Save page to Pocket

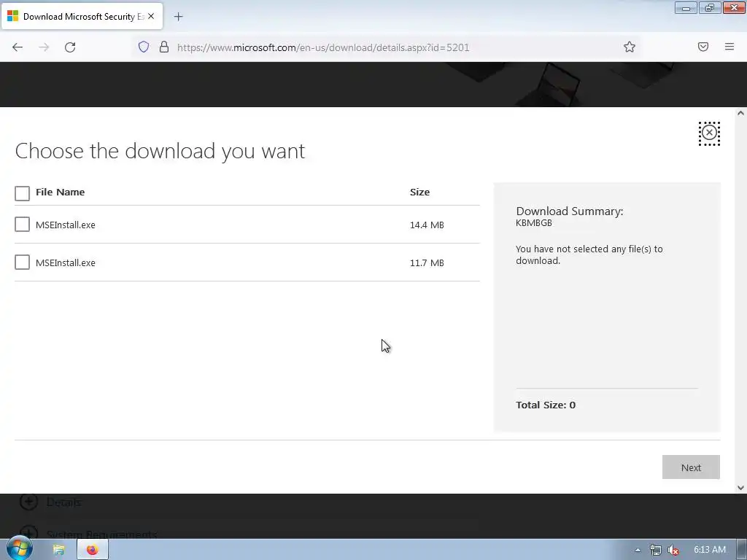coord(703,47)
